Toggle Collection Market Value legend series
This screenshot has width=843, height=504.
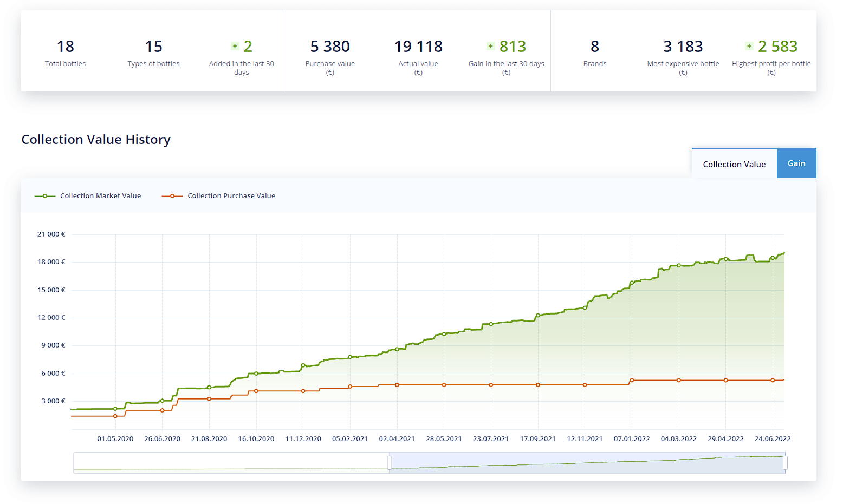pos(88,196)
